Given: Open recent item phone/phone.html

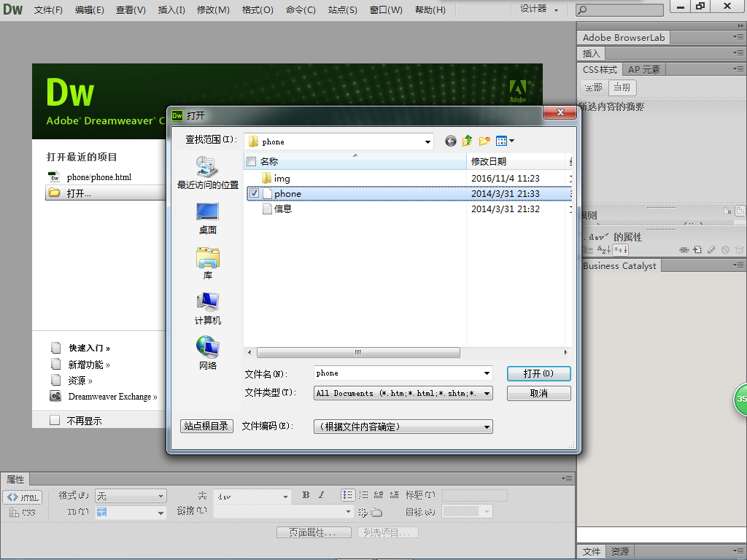Looking at the screenshot, I should [x=99, y=177].
